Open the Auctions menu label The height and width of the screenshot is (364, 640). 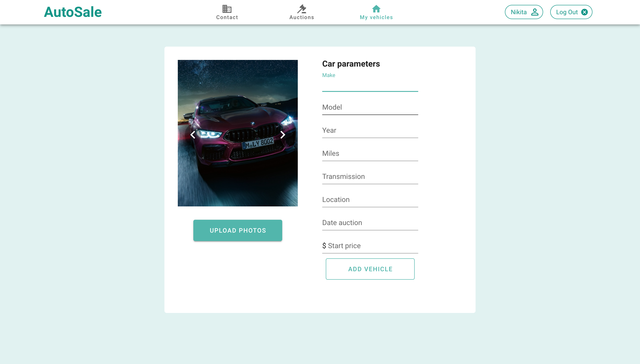point(302,17)
